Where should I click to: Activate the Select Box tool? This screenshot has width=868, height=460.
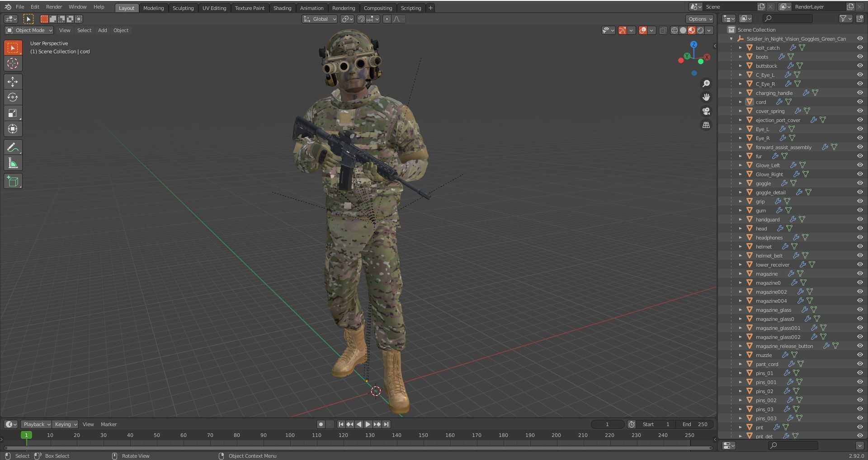(13, 47)
